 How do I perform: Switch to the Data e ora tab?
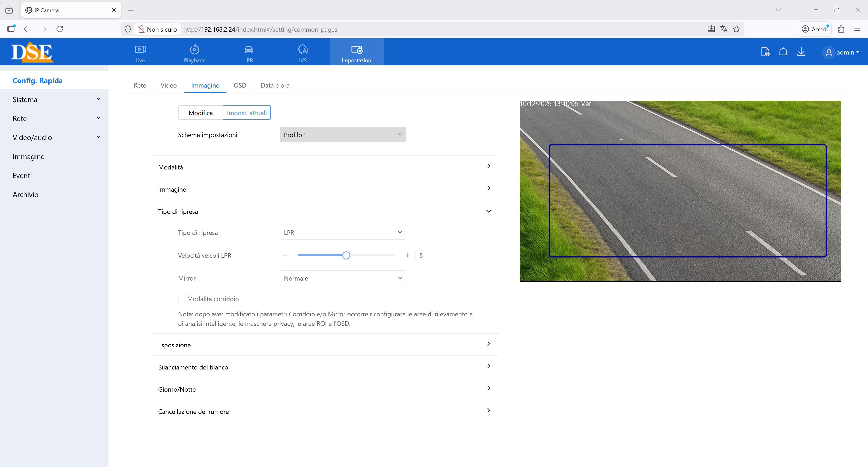[275, 85]
